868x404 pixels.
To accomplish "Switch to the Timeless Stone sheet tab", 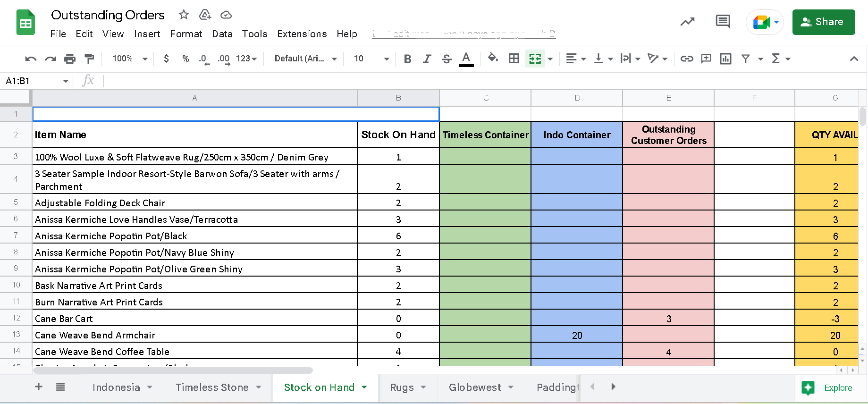I will pos(212,387).
